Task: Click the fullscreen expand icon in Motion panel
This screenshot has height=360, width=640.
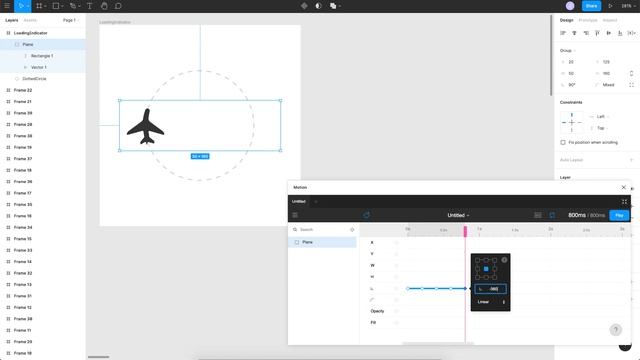Action: (x=624, y=202)
